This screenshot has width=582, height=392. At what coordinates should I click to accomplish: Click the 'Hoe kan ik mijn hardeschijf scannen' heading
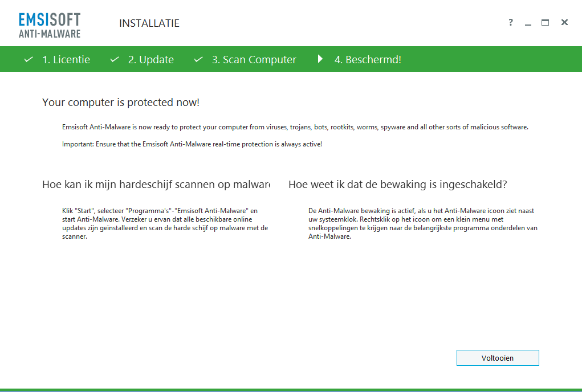click(156, 184)
